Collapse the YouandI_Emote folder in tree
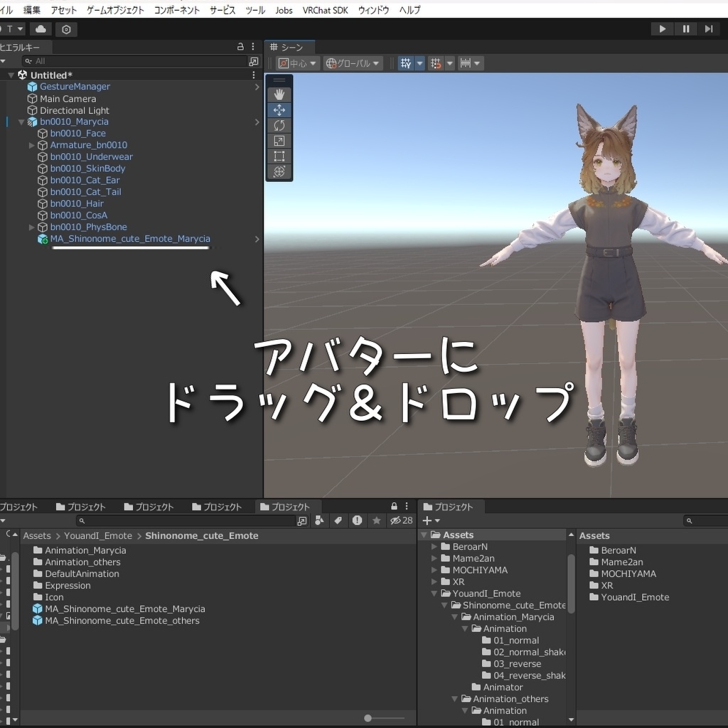Viewport: 728px width, 728px height. [434, 594]
